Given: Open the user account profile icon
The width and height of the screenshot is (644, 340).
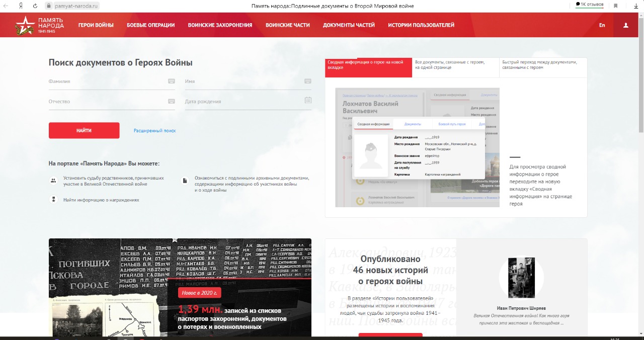Looking at the screenshot, I should click(x=626, y=25).
